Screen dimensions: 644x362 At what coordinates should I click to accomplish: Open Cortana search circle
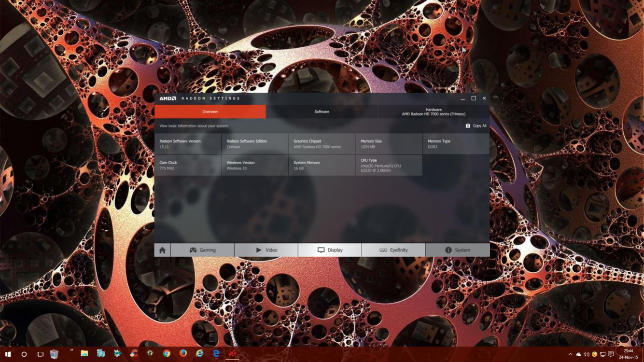(24, 354)
